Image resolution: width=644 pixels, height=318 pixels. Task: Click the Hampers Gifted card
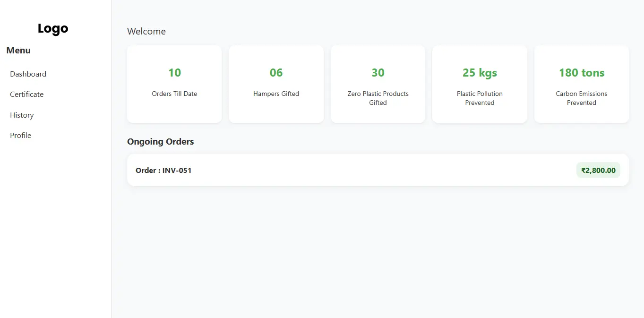(276, 84)
